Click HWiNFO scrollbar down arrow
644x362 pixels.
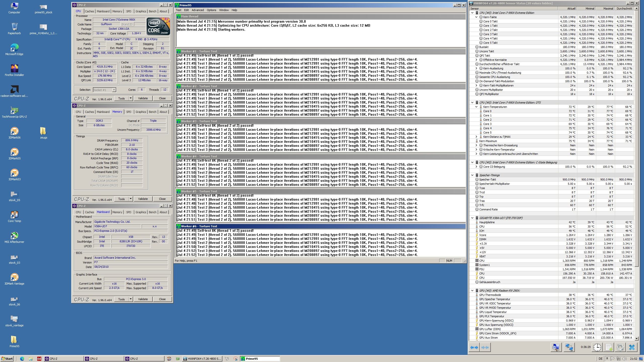tap(637, 339)
